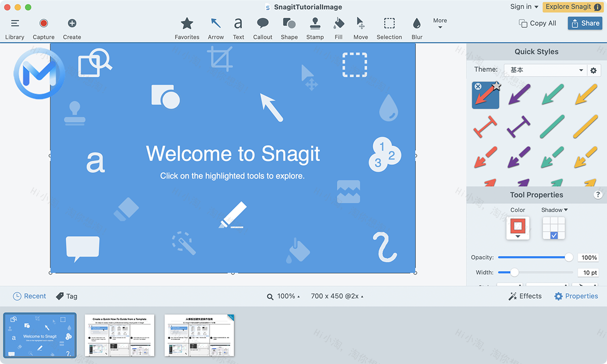Open the Theme dropdown in Quick Styles

[545, 70]
